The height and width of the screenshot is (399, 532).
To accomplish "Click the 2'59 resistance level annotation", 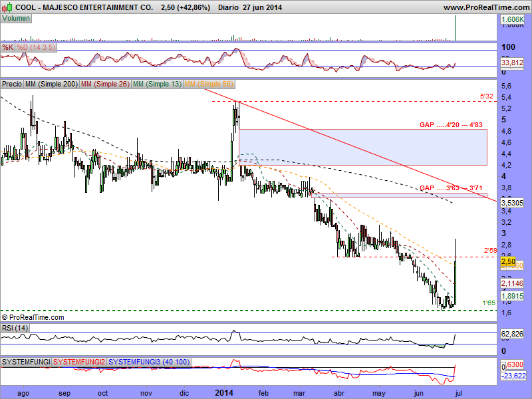I will [490, 251].
